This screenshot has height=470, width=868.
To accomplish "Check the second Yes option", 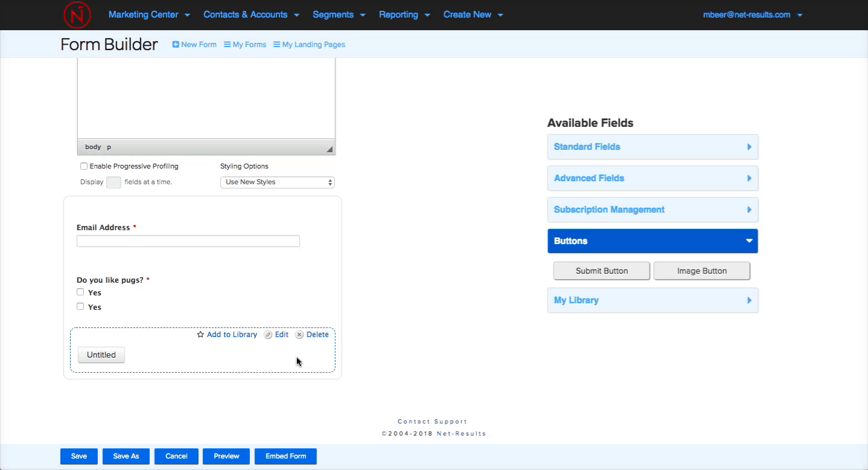I will click(x=80, y=306).
